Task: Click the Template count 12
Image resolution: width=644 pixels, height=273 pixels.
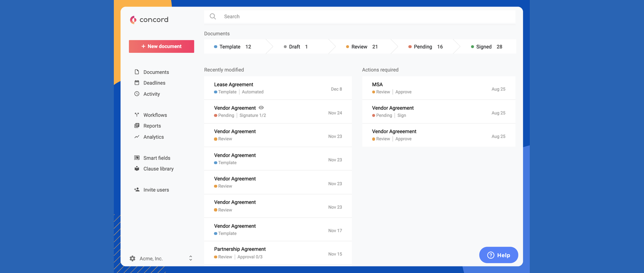Action: point(248,47)
